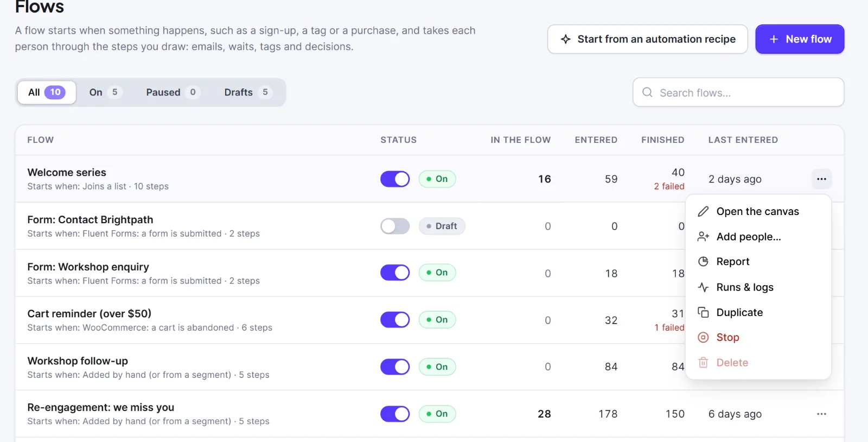This screenshot has height=442, width=868.
Task: Click the copy icon beside Duplicate
Action: tap(703, 312)
